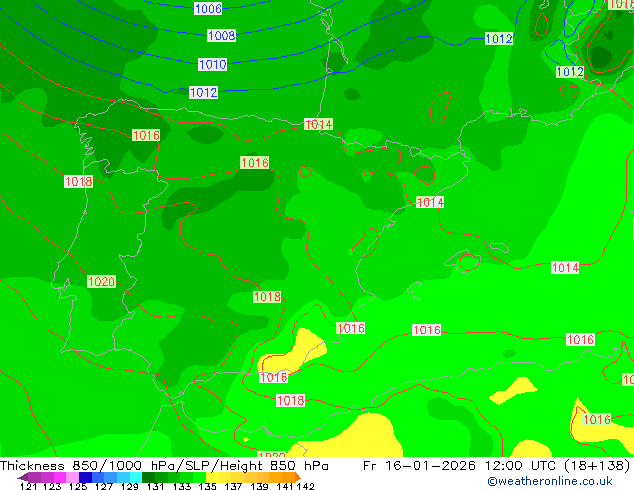
Task: Click the orange right arrow of color scale
Action: click(x=298, y=477)
